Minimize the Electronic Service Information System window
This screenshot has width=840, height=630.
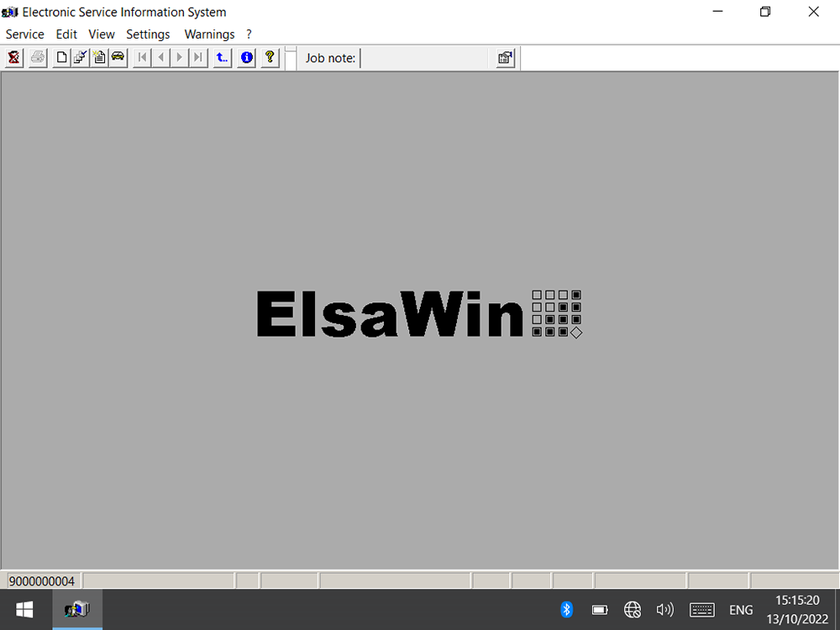(x=718, y=12)
